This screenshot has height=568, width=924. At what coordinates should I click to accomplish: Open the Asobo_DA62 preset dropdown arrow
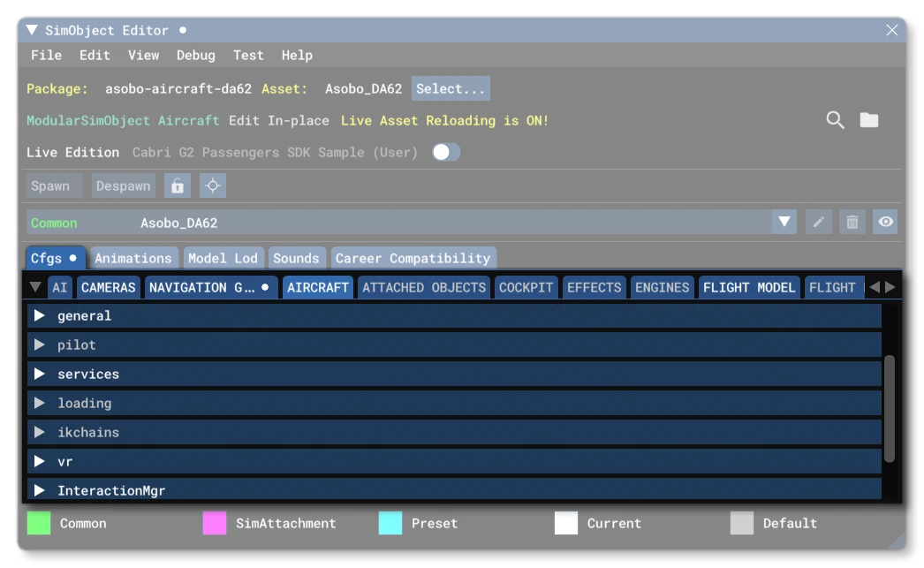[784, 222]
